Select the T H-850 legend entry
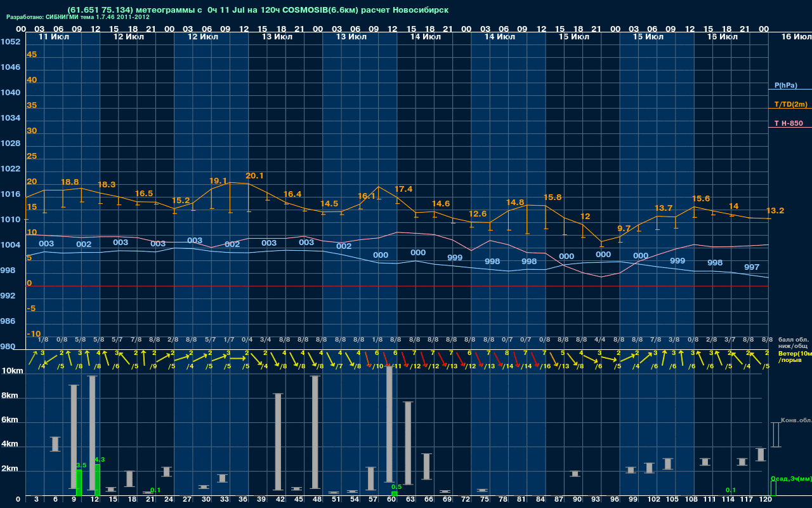Screen dimensions: 812x508 click(788, 123)
